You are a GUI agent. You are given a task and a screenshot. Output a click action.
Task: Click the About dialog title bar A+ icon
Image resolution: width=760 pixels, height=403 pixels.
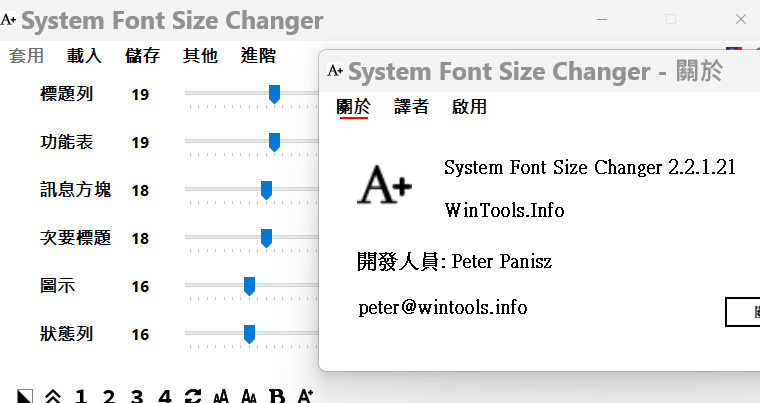[335, 70]
